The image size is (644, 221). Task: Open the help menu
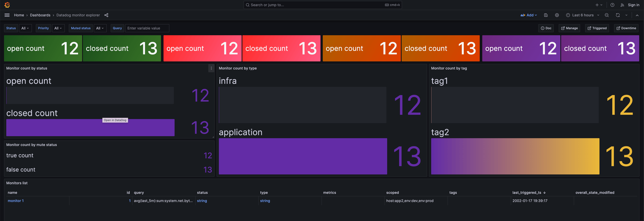click(x=612, y=5)
